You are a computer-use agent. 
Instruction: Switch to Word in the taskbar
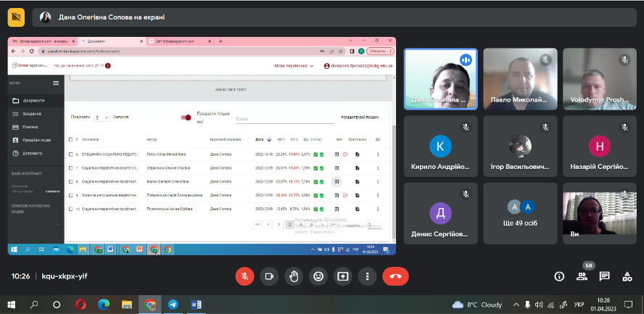point(196,305)
